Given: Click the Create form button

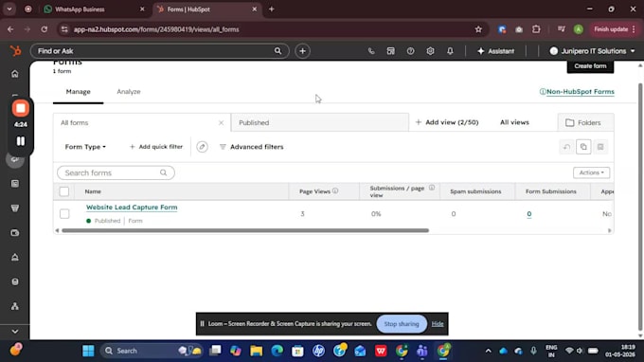Looking at the screenshot, I should (x=590, y=66).
